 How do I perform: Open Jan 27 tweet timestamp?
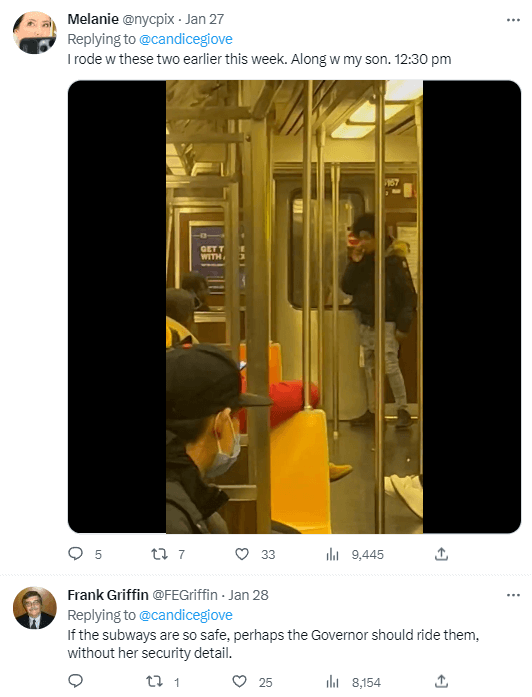click(204, 20)
